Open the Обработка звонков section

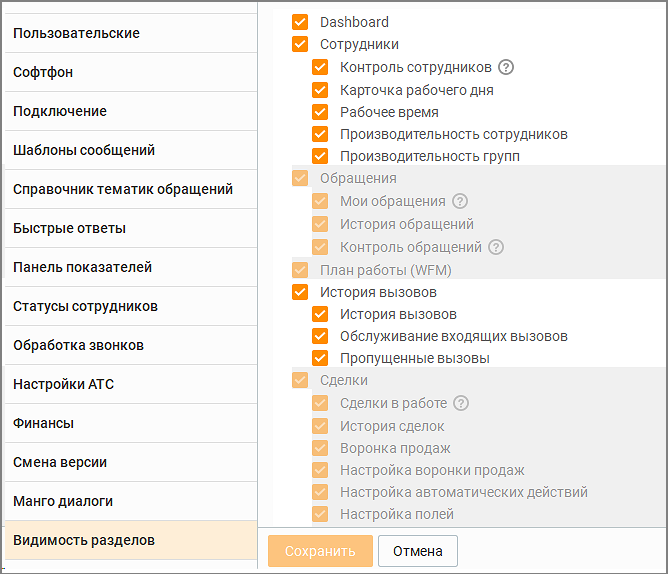click(131, 345)
